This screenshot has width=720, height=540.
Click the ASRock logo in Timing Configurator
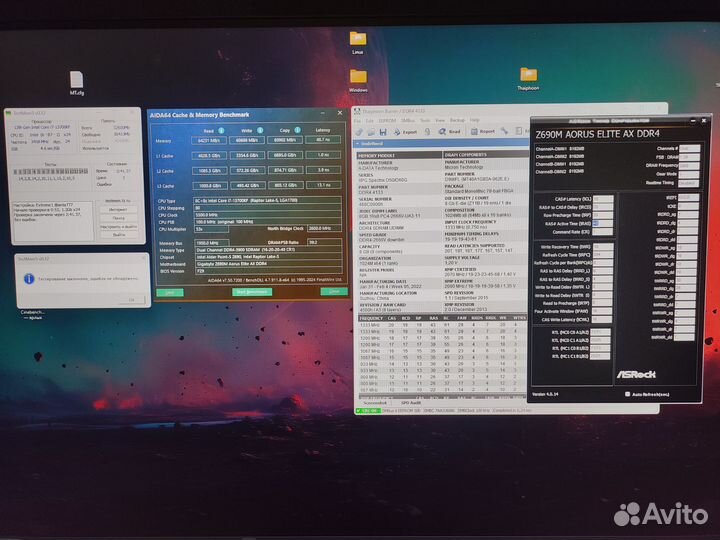pyautogui.click(x=636, y=374)
